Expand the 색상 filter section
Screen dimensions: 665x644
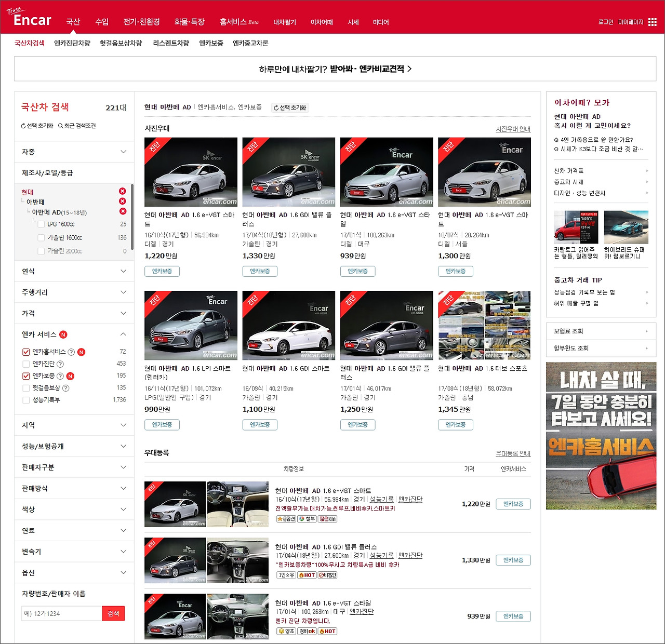(x=74, y=509)
